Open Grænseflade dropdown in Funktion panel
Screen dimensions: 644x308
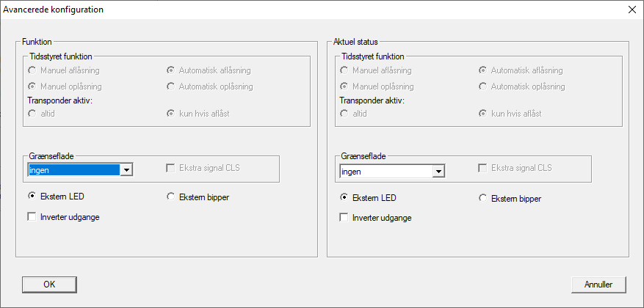126,170
